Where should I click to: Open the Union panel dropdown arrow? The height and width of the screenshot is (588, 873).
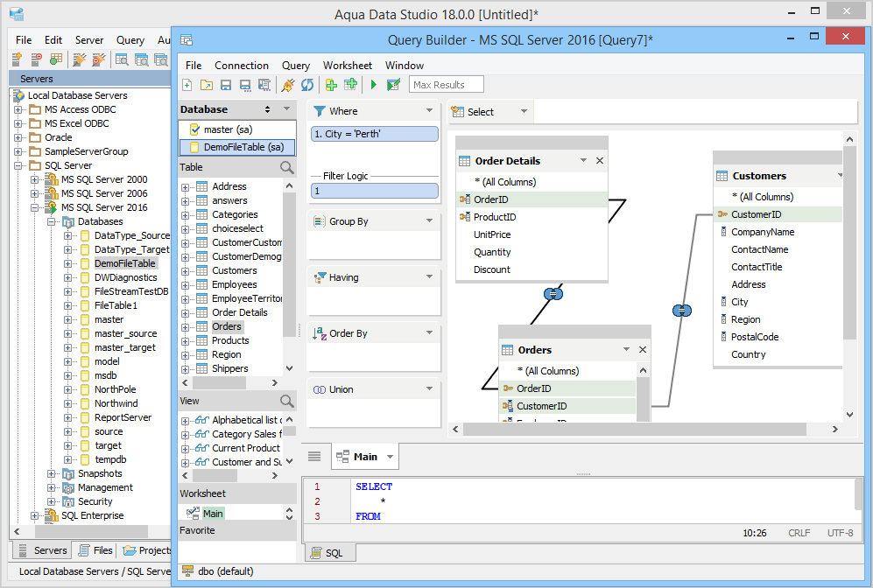tap(429, 388)
